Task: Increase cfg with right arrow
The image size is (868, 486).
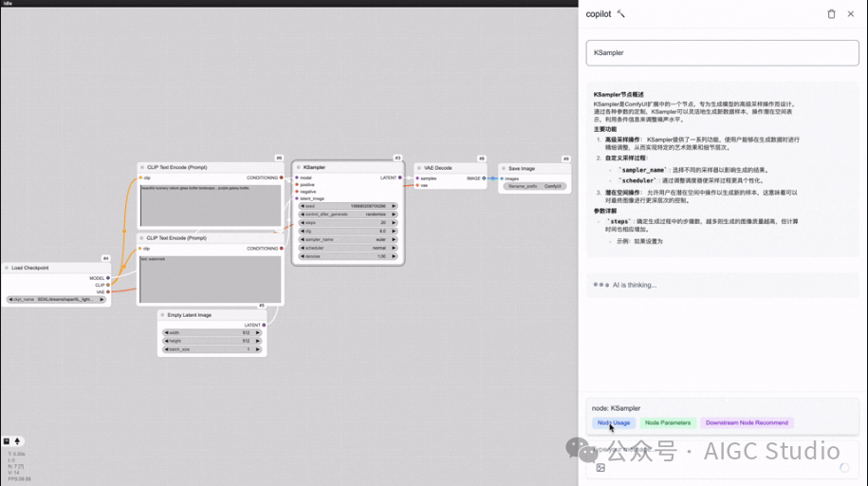Action: point(394,231)
